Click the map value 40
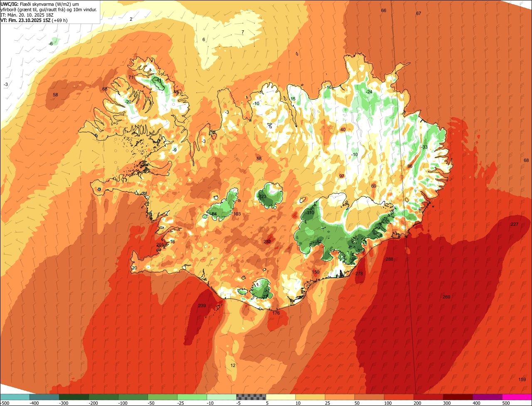Screen dimensions: 532x406 (x=343, y=130)
